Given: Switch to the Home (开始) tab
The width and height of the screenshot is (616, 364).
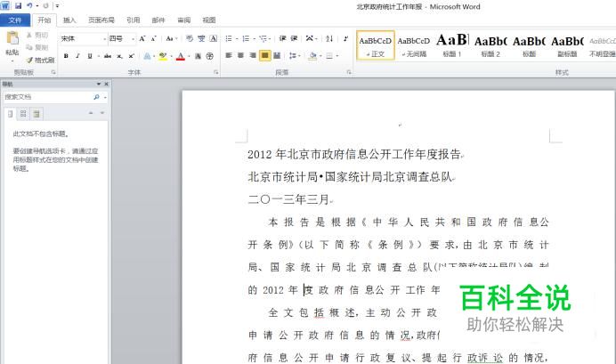Looking at the screenshot, I should 44,20.
